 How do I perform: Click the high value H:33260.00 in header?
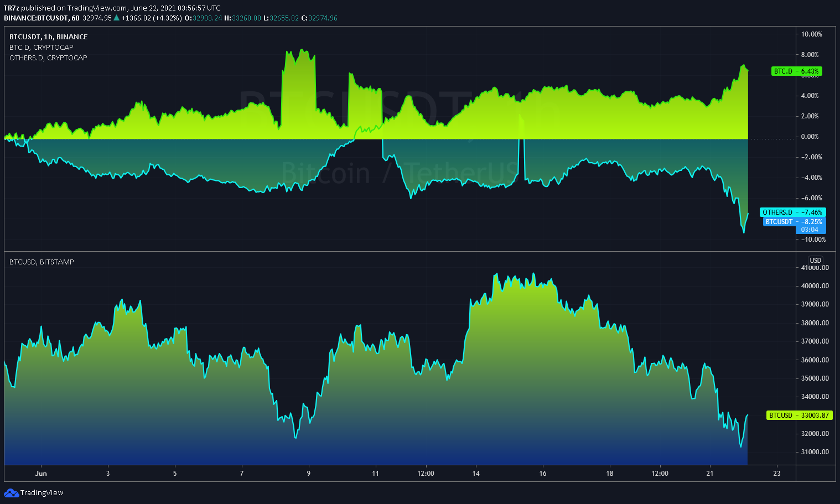pyautogui.click(x=242, y=18)
